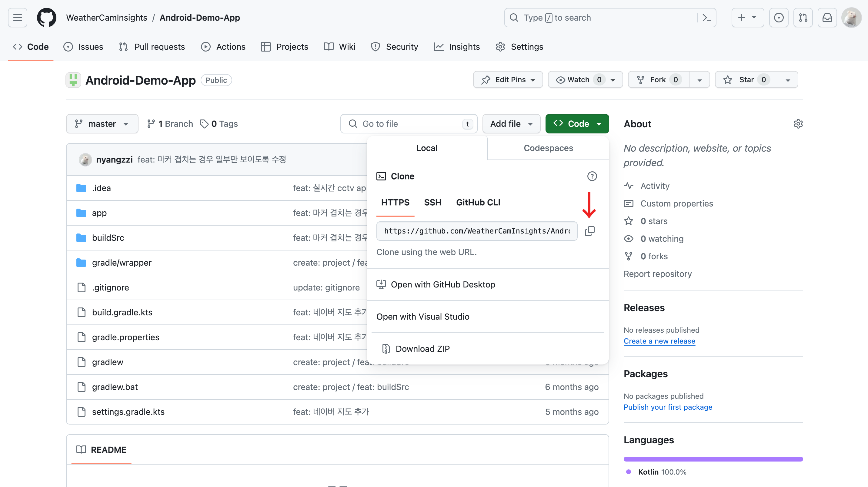This screenshot has width=868, height=487.
Task: Copy the HTTPS clone URL to clipboard
Action: (589, 231)
